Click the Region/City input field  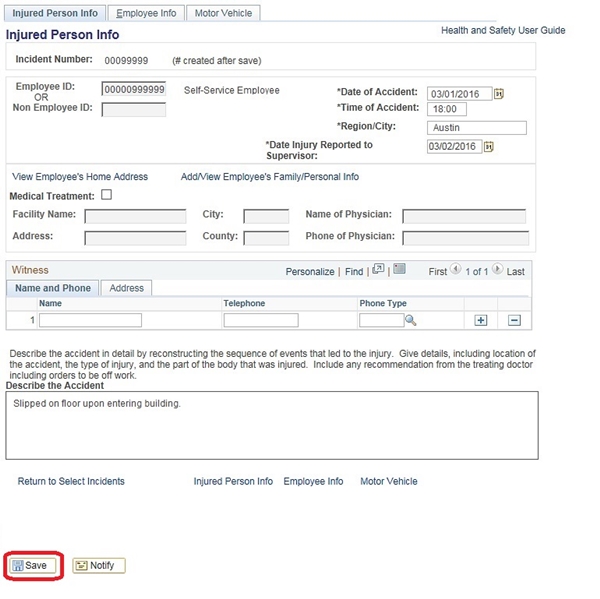click(476, 128)
